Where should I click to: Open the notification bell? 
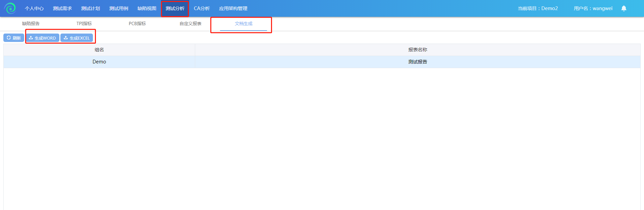(x=624, y=8)
